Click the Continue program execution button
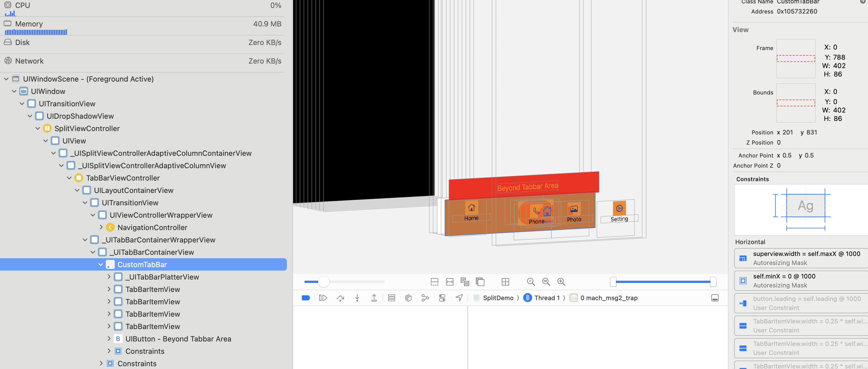The width and height of the screenshot is (868, 369). tap(323, 298)
